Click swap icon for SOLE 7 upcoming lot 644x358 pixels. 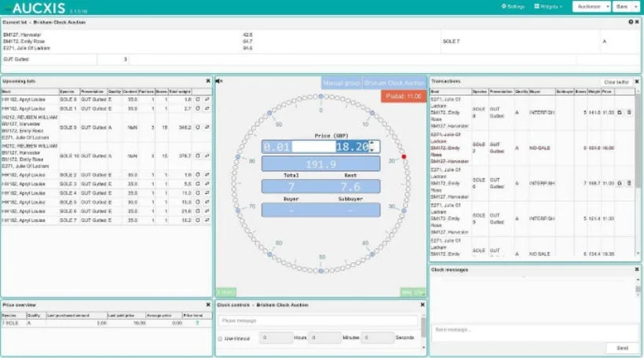pyautogui.click(x=207, y=221)
